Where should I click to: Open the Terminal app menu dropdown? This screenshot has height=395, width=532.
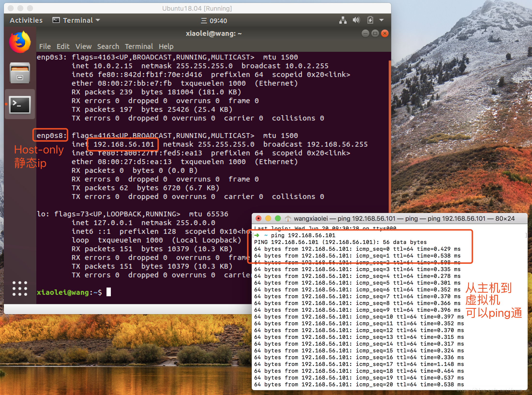tap(76, 20)
